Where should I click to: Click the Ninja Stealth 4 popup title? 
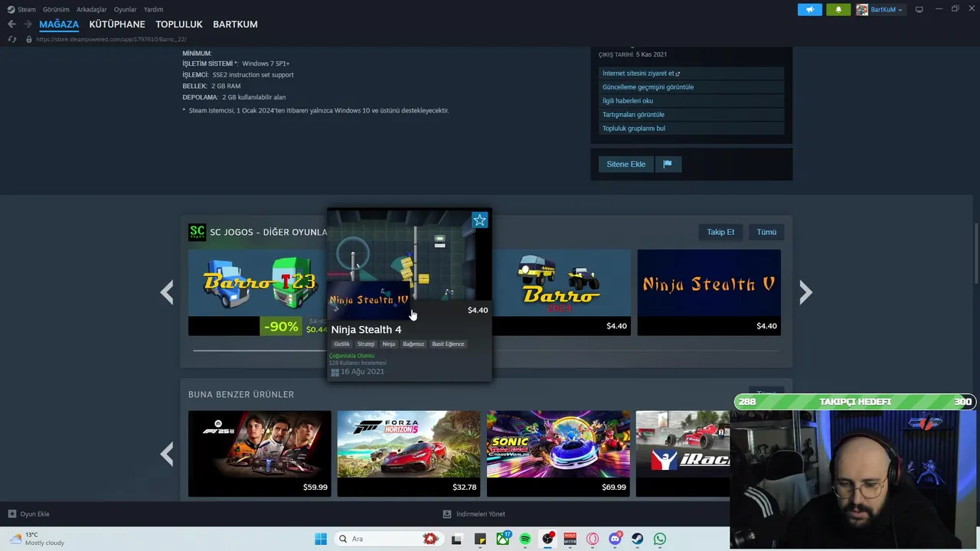tap(366, 329)
